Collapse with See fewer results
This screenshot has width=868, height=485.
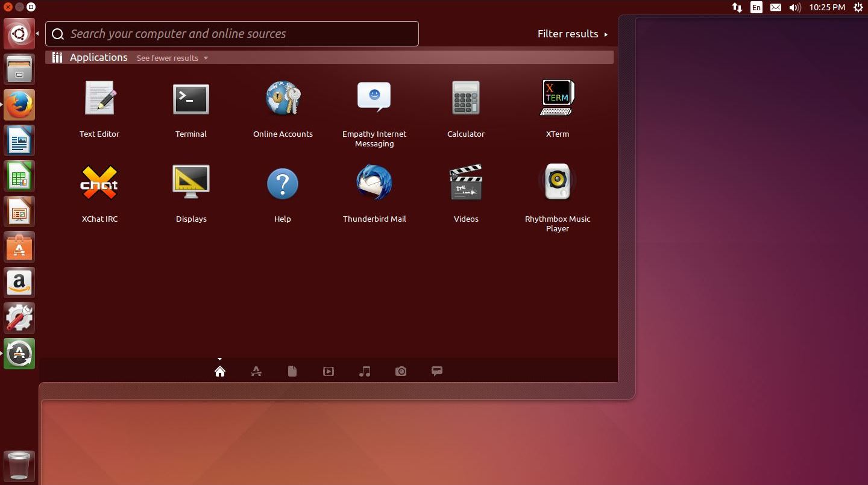click(172, 58)
